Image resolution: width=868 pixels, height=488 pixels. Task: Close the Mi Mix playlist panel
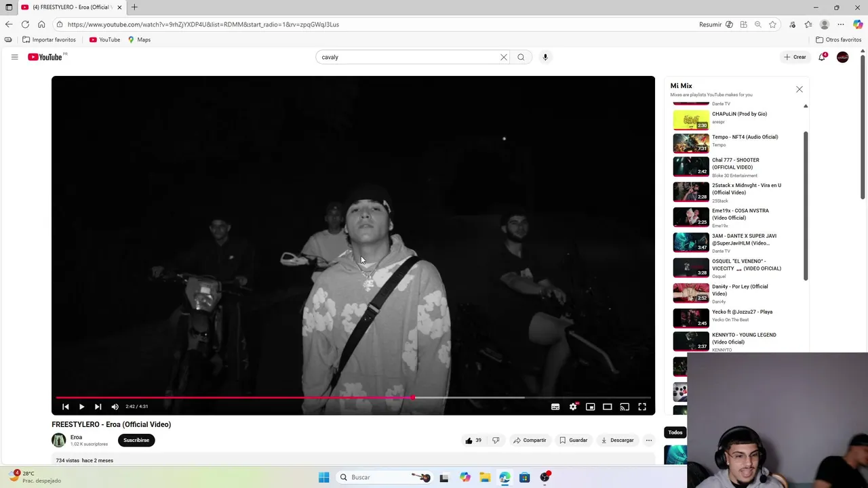coord(799,89)
